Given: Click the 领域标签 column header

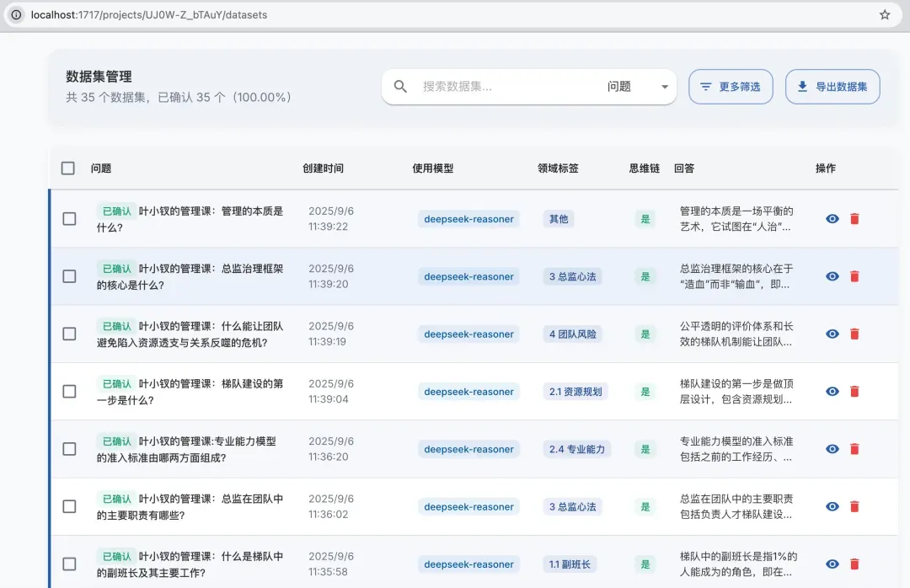Looking at the screenshot, I should click(558, 168).
